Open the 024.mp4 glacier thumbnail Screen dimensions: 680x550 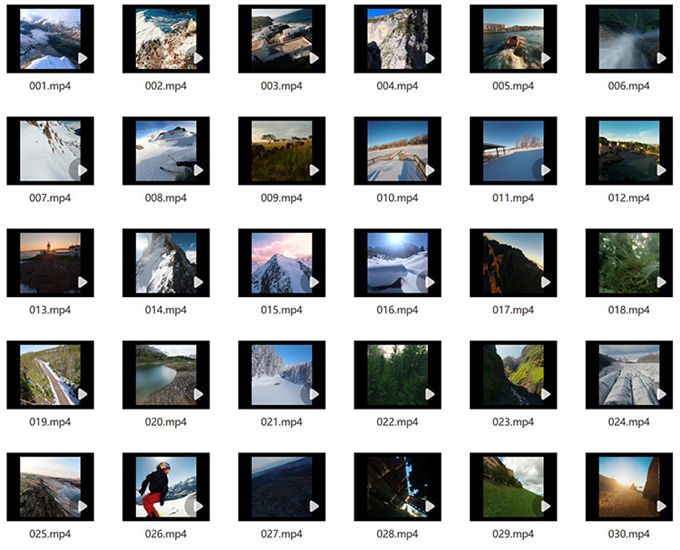629,375
